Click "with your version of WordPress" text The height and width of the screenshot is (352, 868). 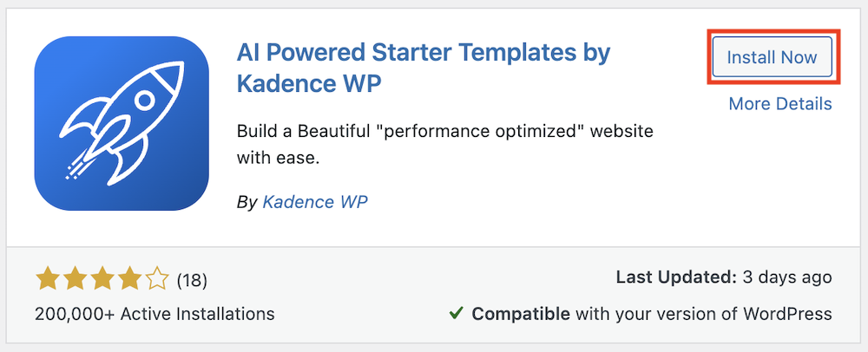pyautogui.click(x=703, y=313)
